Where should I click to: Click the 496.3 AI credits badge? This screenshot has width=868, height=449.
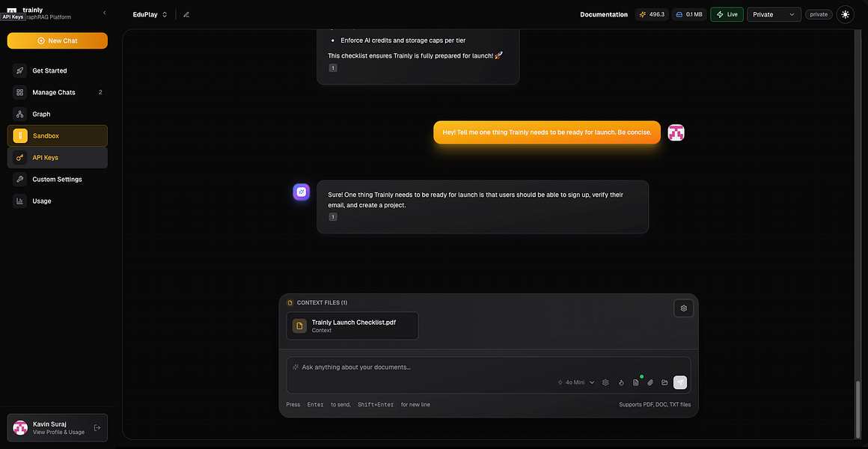pyautogui.click(x=652, y=14)
